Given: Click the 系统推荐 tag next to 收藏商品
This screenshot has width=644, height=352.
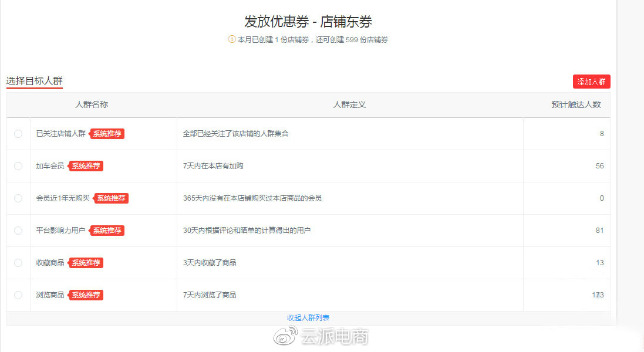Looking at the screenshot, I should (x=86, y=262).
